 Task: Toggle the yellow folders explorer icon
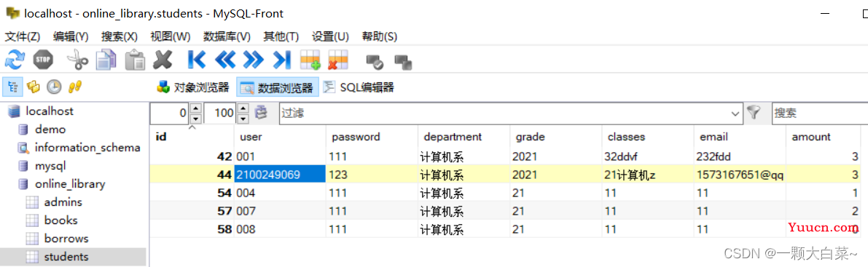click(x=34, y=87)
